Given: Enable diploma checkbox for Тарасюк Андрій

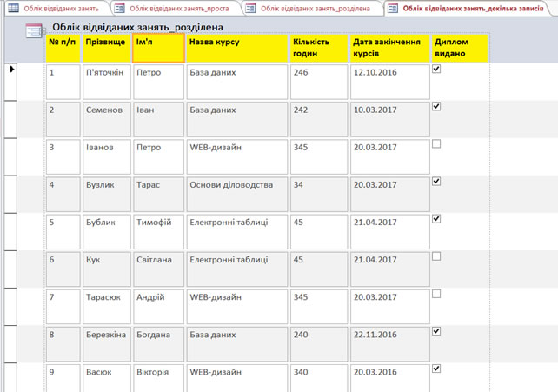Looking at the screenshot, I should [x=436, y=294].
